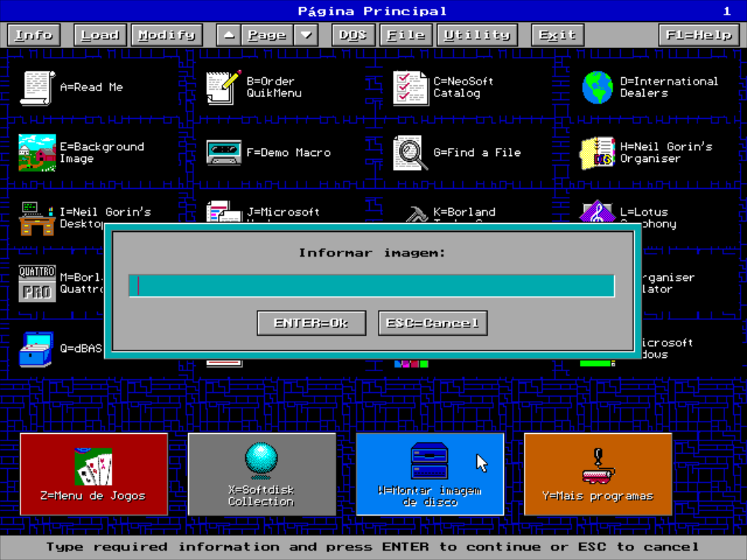Launch Neil Gorin's Organiser notebook icon

coord(597,153)
